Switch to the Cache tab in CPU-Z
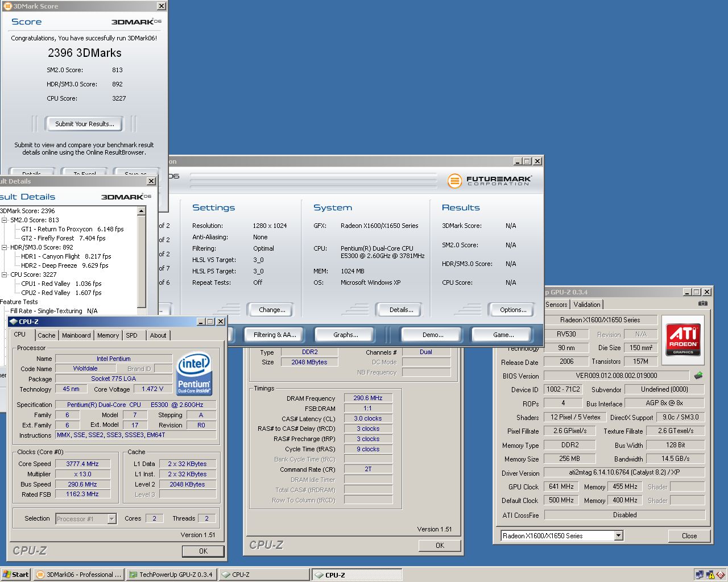Image resolution: width=728 pixels, height=582 pixels. [47, 335]
